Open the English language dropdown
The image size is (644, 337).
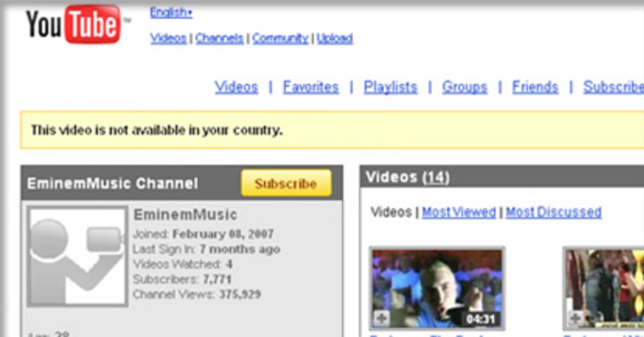(171, 12)
